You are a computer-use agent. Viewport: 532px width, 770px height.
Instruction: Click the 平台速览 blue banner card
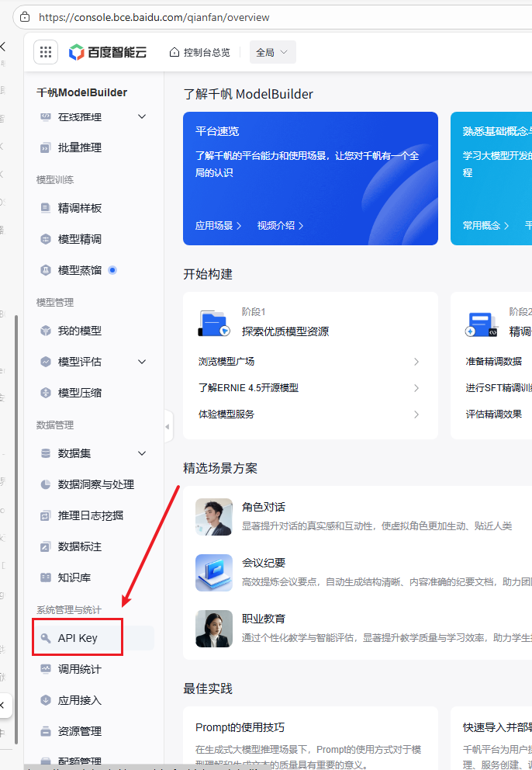(310, 179)
